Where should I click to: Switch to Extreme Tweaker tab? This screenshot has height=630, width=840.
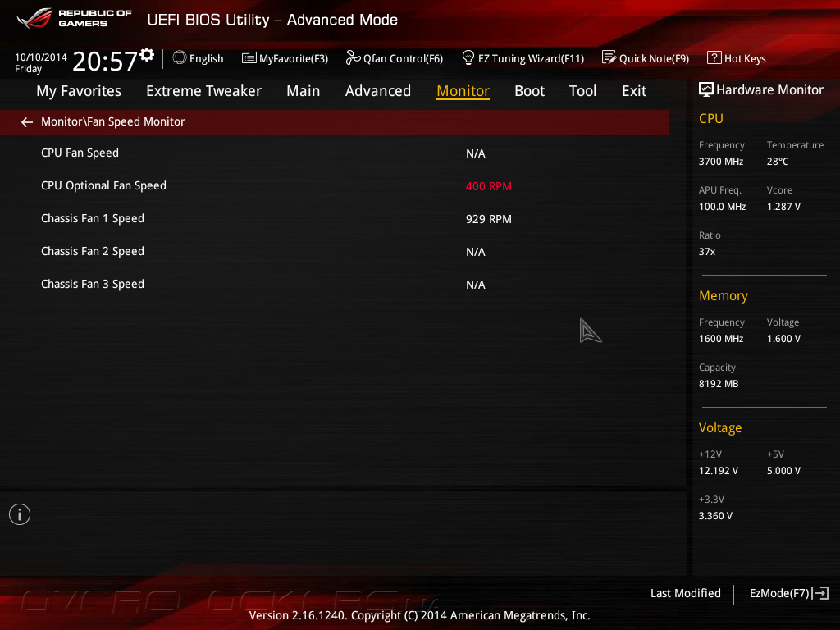point(203,91)
